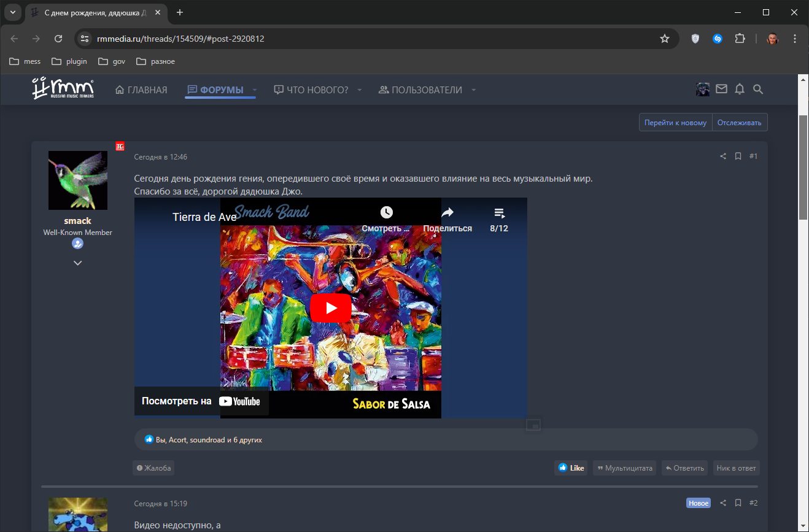Open the RMM logo homepage

pyautogui.click(x=63, y=89)
